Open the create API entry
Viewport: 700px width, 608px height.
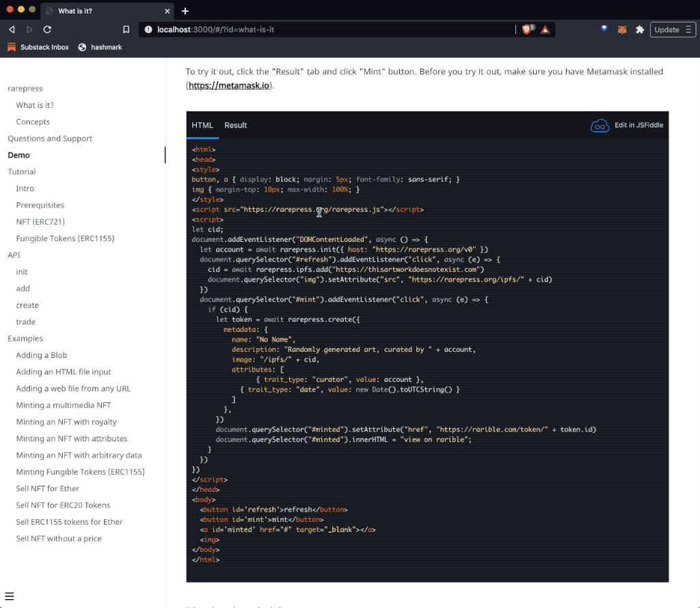27,305
